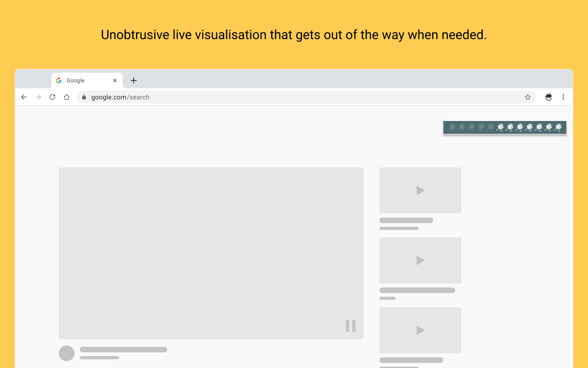Open a new tab with plus button
Screen dimensions: 588x368
(x=134, y=80)
